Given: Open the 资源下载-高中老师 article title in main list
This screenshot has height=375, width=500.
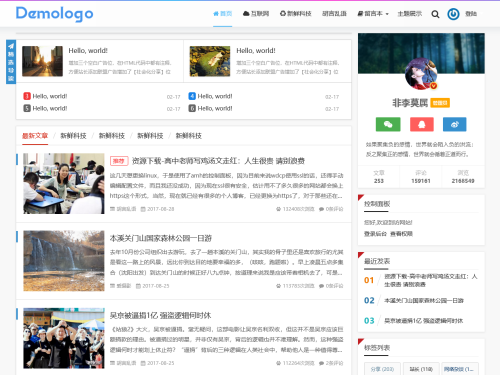Looking at the screenshot, I should click(218, 161).
